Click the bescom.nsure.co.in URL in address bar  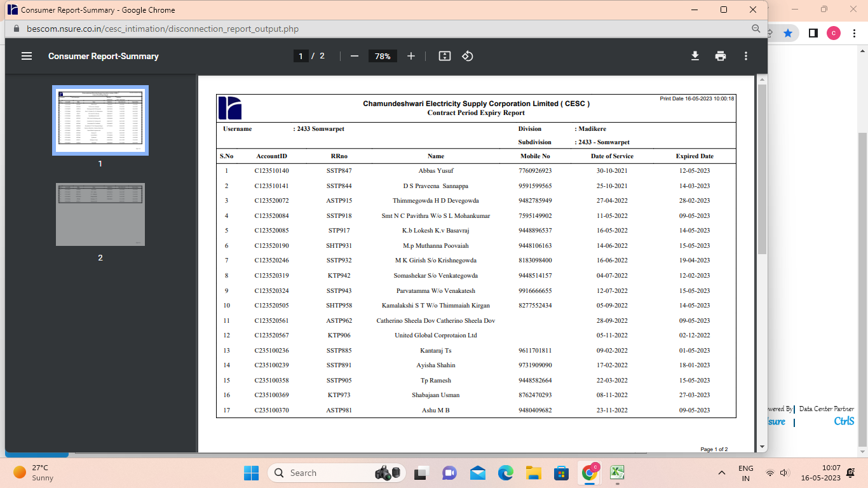click(163, 29)
